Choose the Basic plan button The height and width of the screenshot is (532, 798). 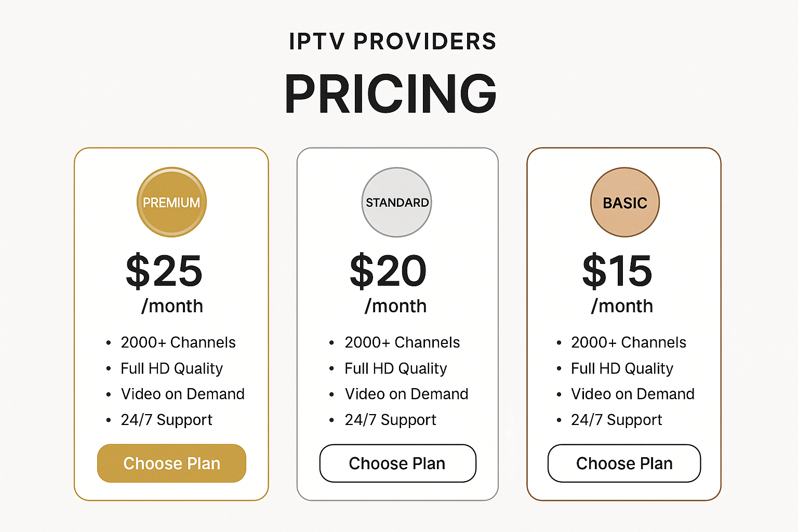(624, 463)
